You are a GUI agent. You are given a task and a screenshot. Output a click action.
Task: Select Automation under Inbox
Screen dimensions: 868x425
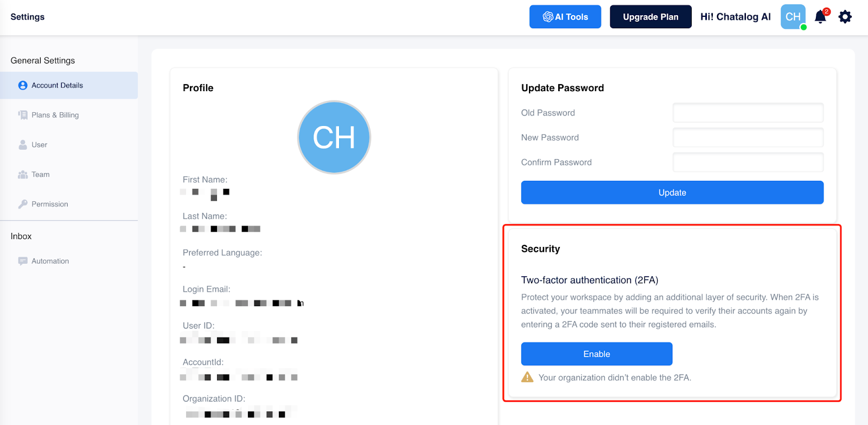tap(50, 261)
